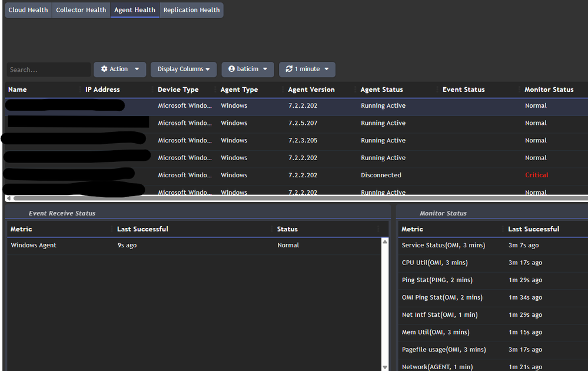This screenshot has width=588, height=371.
Task: Select Net Intf Stat(OMI, 1 min) metric
Action: coord(440,314)
